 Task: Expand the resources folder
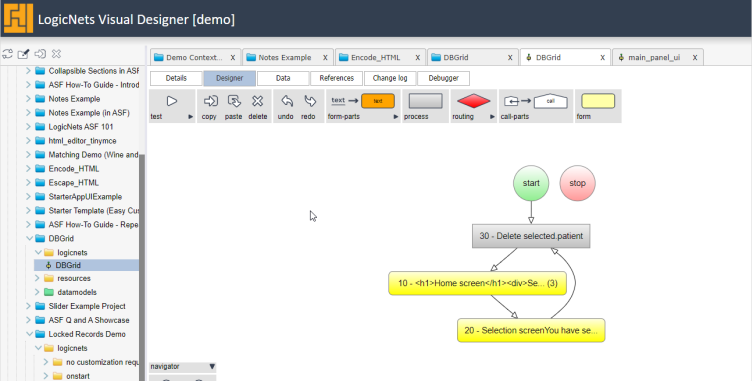(37, 278)
